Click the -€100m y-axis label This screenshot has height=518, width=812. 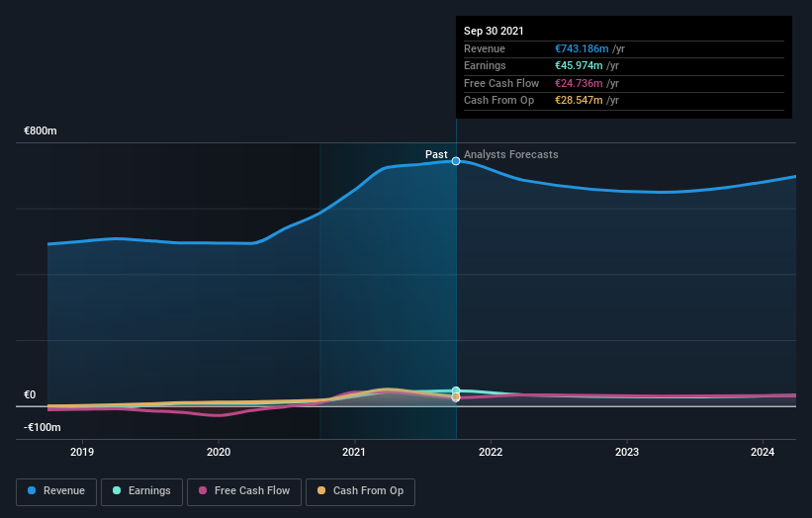pyautogui.click(x=43, y=427)
